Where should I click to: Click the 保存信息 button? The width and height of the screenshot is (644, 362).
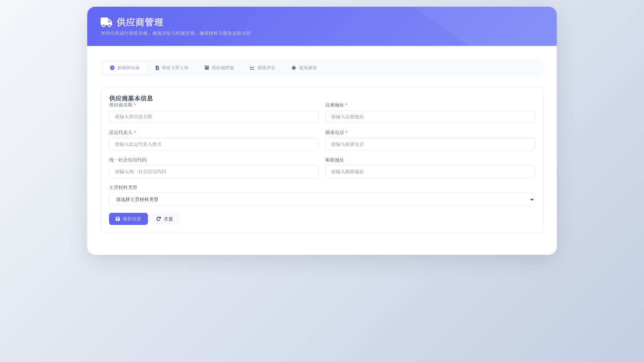[x=128, y=219]
